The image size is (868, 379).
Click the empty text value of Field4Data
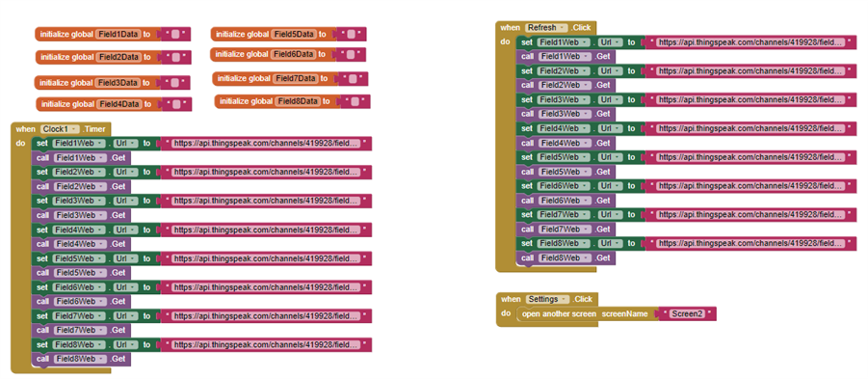click(x=175, y=104)
